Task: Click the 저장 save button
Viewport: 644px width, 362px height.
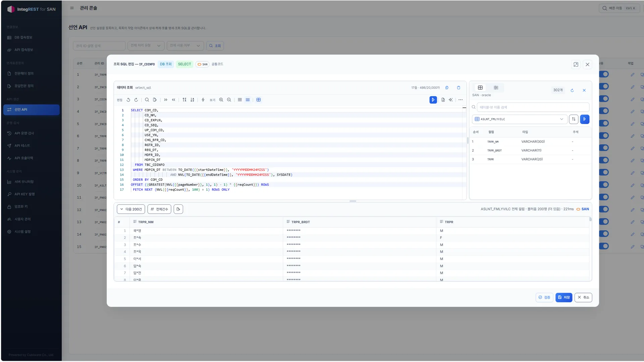Action: (564, 298)
